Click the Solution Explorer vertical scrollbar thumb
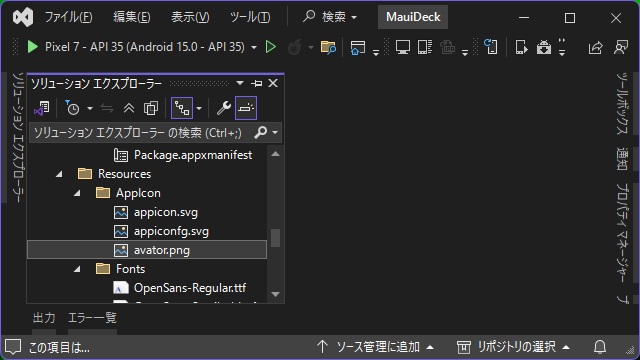The width and height of the screenshot is (640, 360). 276,238
